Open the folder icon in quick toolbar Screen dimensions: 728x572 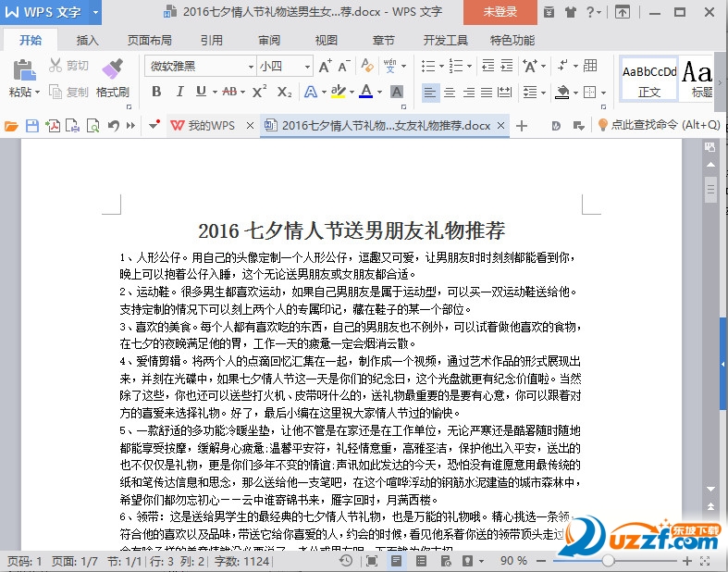(11, 126)
